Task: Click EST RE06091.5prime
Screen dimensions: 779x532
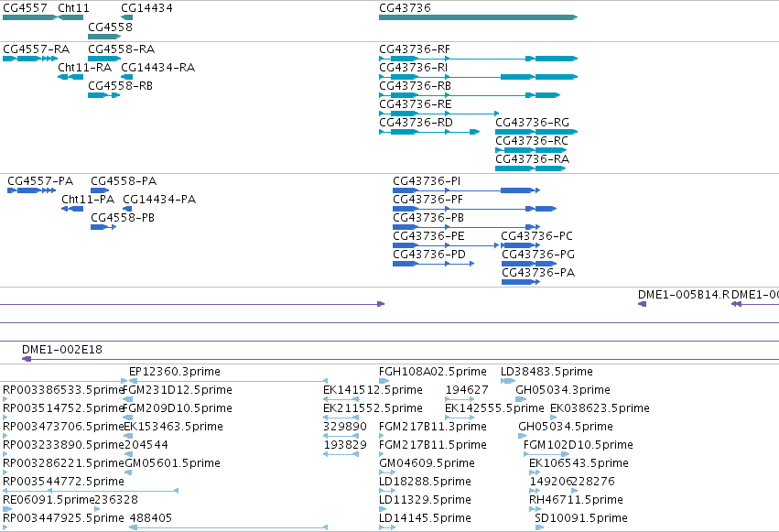Action: click(x=7, y=510)
